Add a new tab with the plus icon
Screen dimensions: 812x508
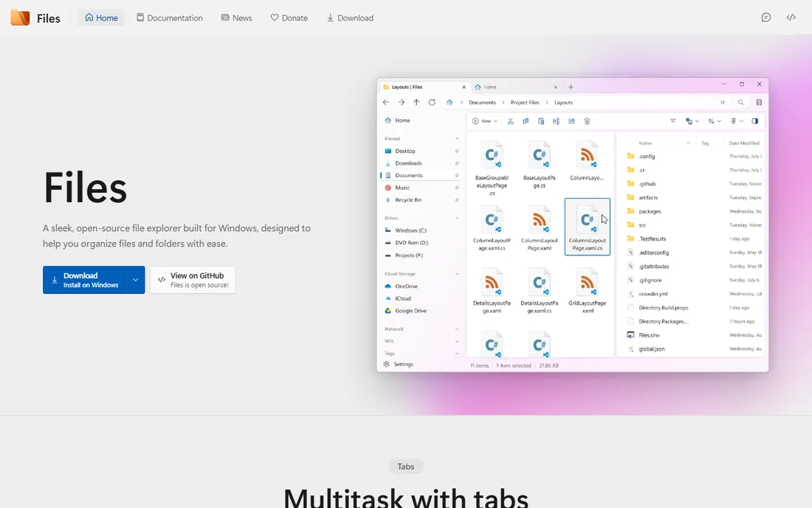coord(571,87)
